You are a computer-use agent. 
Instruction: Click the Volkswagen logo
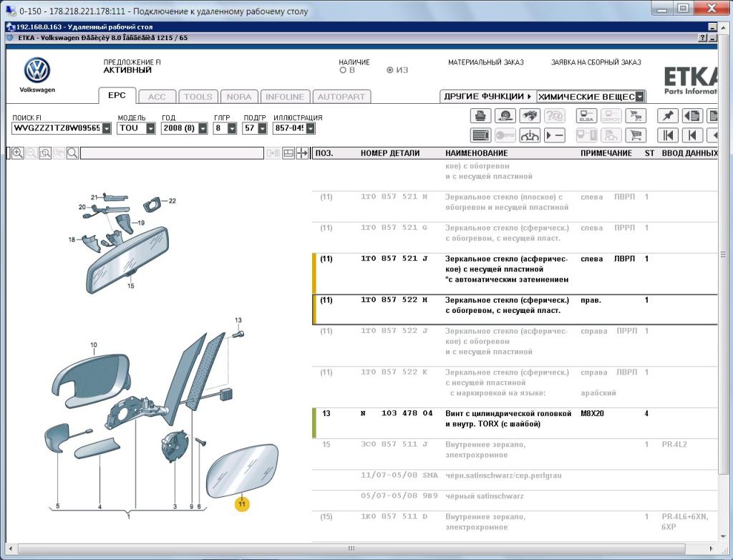click(x=37, y=71)
